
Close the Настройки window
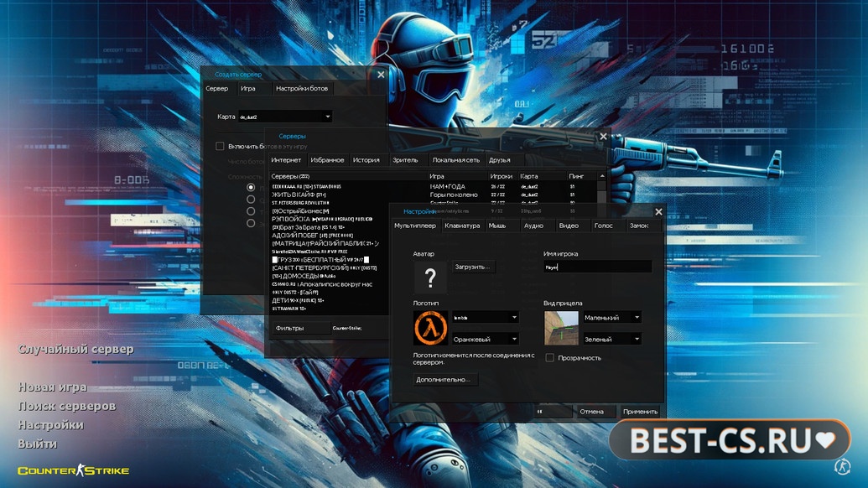pyautogui.click(x=658, y=212)
